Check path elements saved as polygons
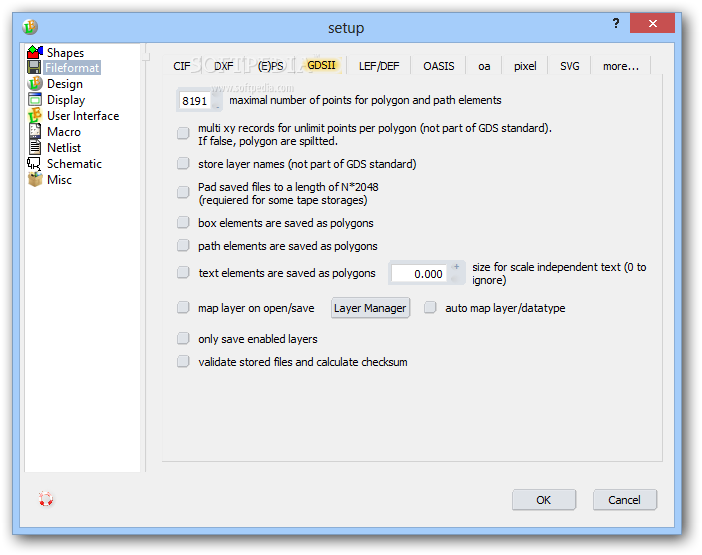The image size is (702, 555). pyautogui.click(x=183, y=245)
